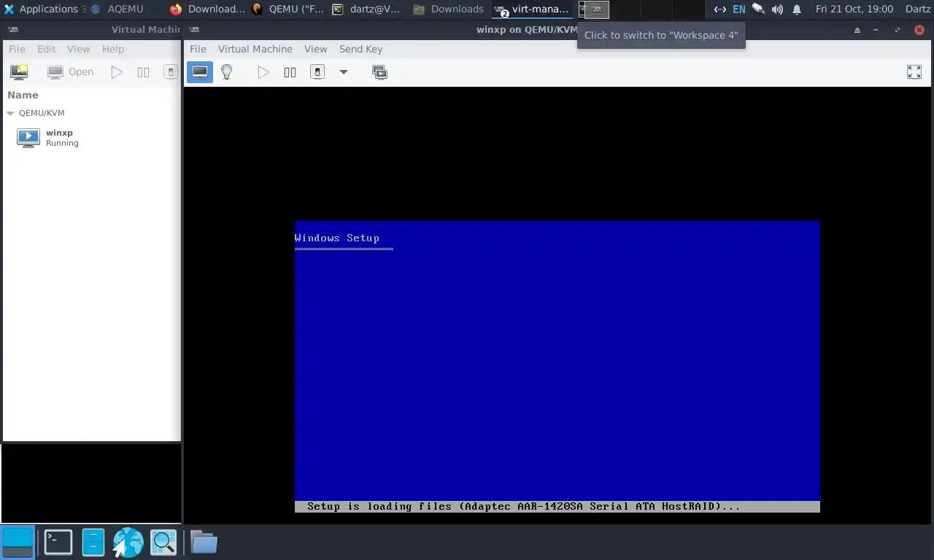
Task: Show virtual hardware details lightbulb
Action: coord(227,71)
